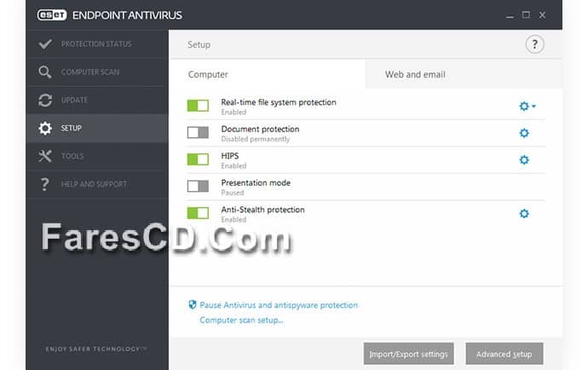Click the Import/Export settings button
Image resolution: width=588 pixels, height=370 pixels.
click(x=408, y=354)
